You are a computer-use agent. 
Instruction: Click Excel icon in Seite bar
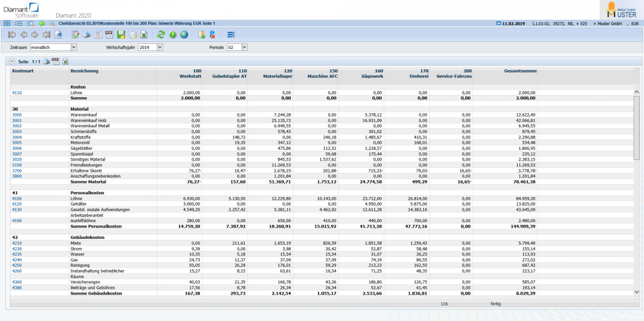[65, 61]
